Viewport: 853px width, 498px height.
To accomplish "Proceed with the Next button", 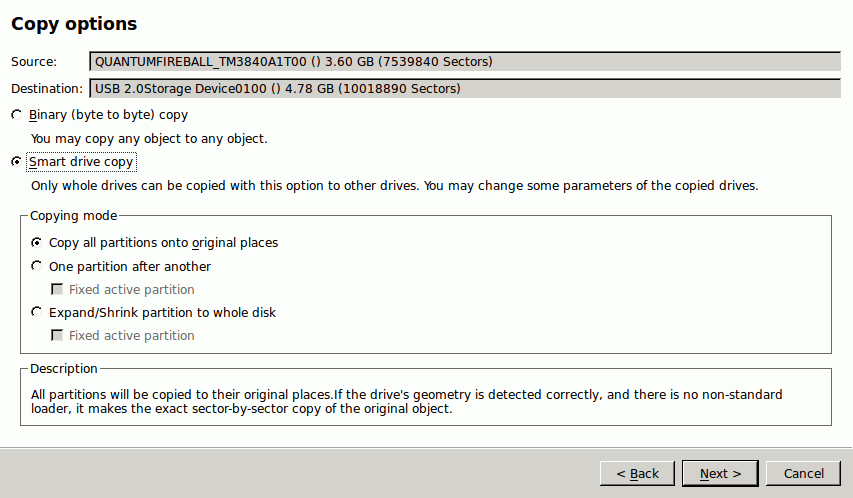I will point(720,474).
